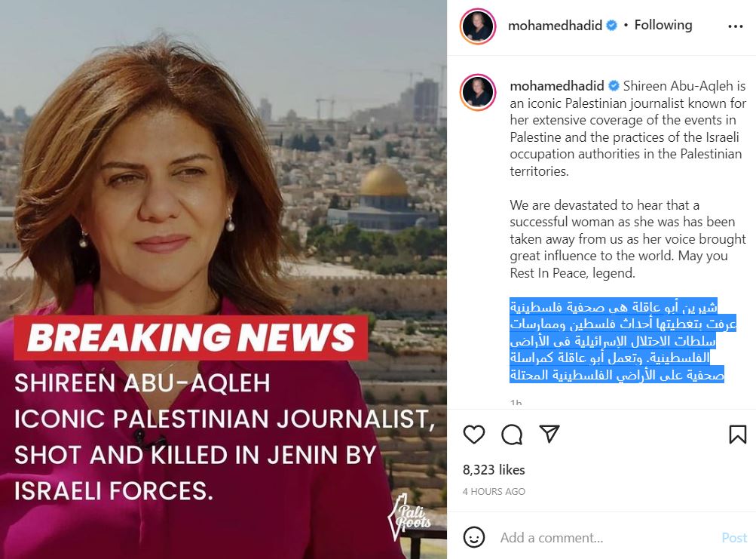Click the 4 HOURS AGO timestamp
The width and height of the screenshot is (756, 559).
pyautogui.click(x=494, y=491)
